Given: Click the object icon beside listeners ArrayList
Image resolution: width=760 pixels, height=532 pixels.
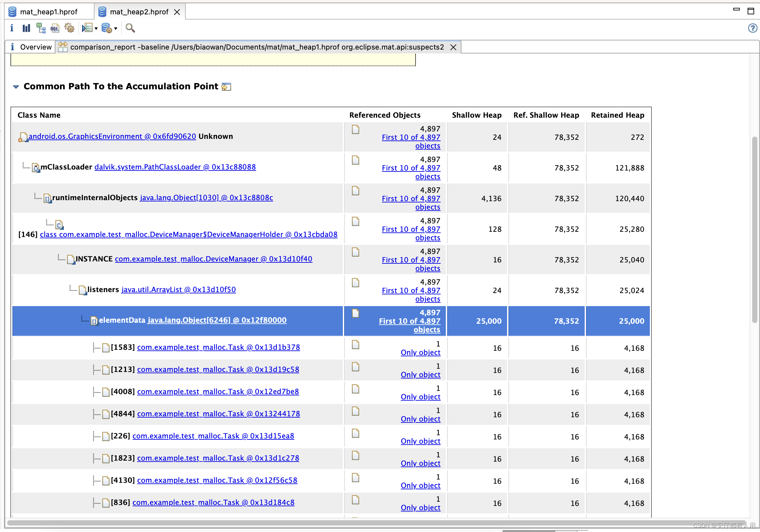Looking at the screenshot, I should coord(83,290).
